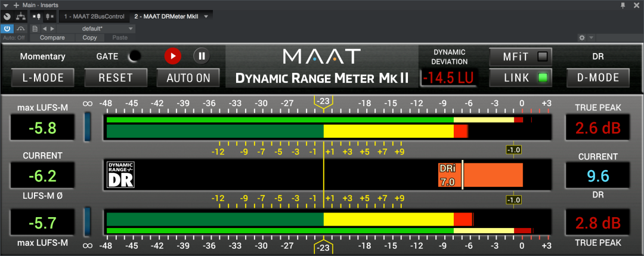Toggle the plug-in power bypass button
This screenshot has width=644, height=256.
point(7,29)
